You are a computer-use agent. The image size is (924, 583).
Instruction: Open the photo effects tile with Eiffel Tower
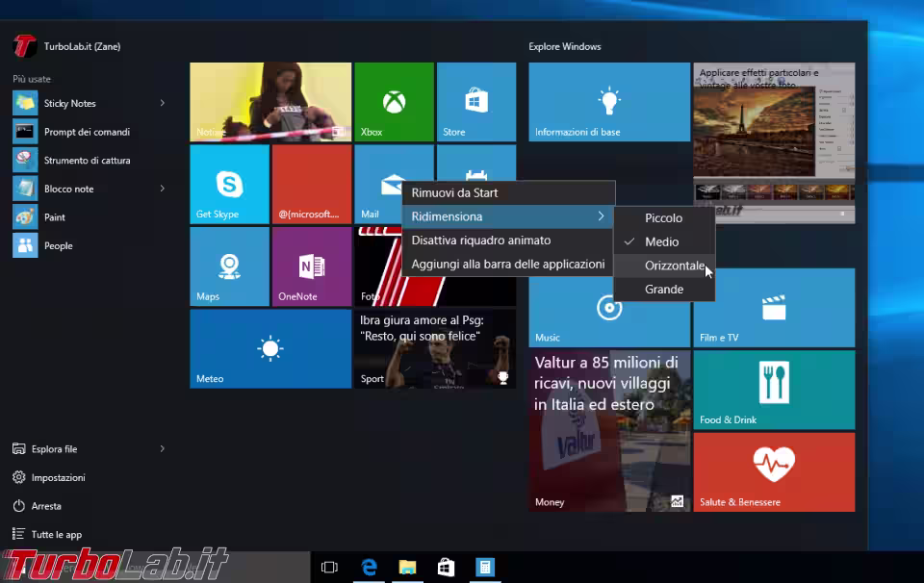tap(774, 143)
